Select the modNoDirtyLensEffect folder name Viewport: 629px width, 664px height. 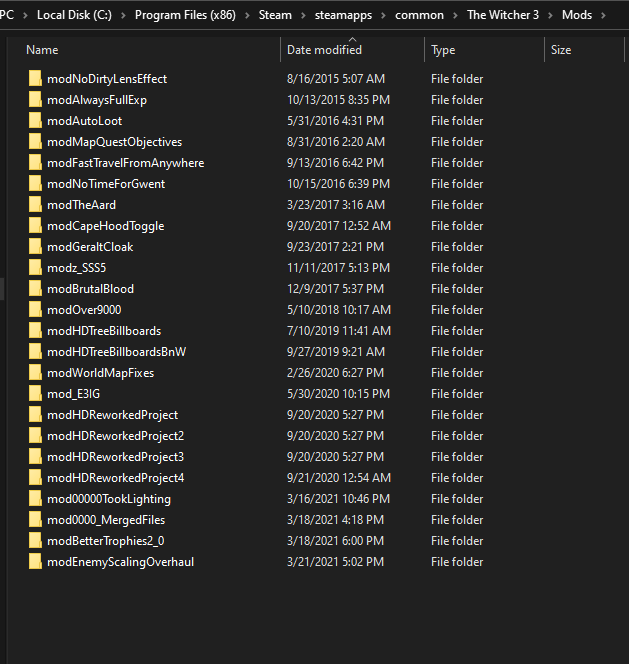pos(107,79)
